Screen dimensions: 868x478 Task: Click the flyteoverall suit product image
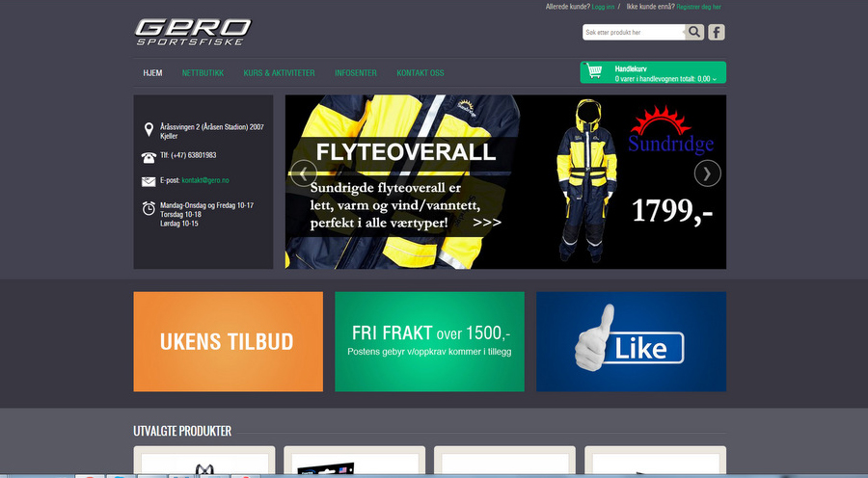[x=587, y=180]
